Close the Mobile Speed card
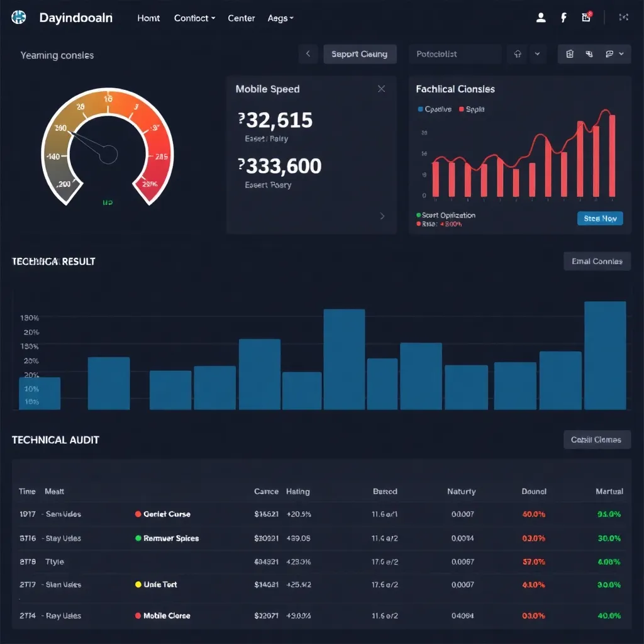Viewport: 644px width, 644px height. click(x=381, y=89)
